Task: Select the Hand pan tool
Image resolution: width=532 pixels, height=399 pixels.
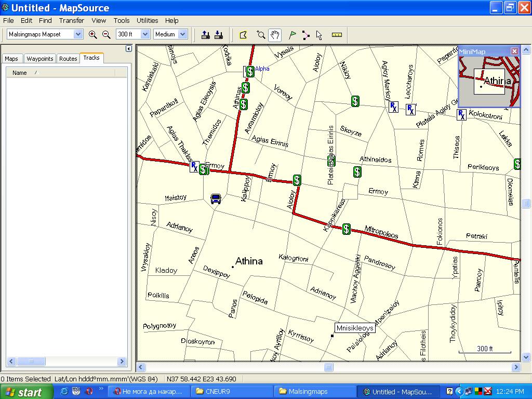Action: (x=275, y=35)
